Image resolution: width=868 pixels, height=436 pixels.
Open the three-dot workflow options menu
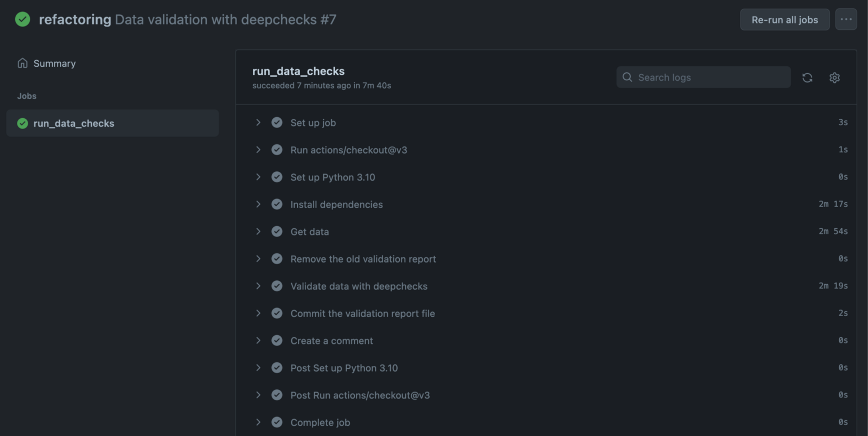click(846, 20)
